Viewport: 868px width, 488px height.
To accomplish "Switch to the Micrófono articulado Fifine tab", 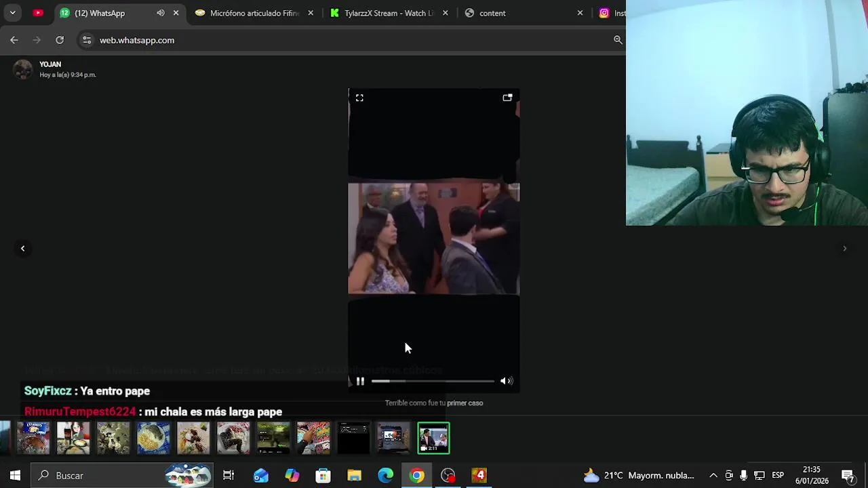I will coord(254,13).
